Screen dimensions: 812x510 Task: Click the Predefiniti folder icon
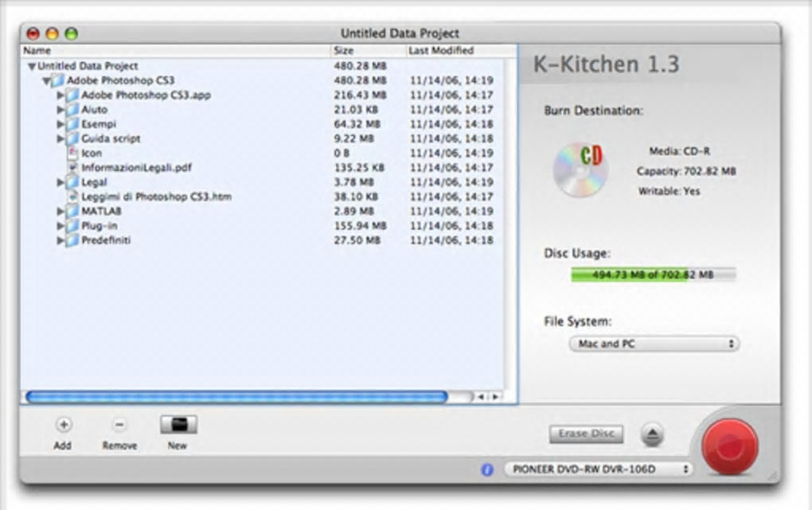click(x=72, y=240)
